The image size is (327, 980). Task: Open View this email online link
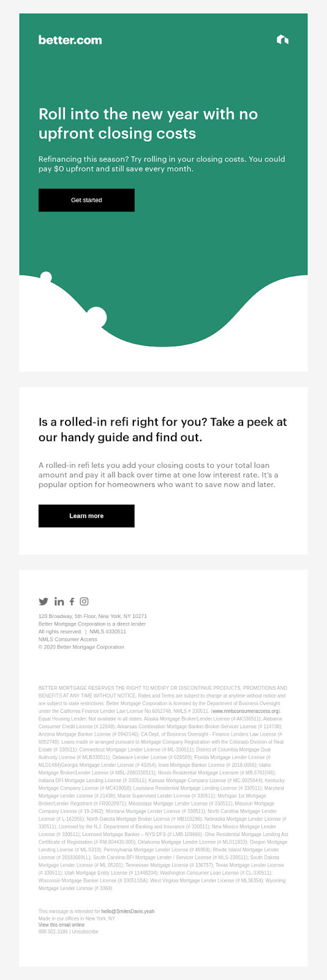point(62,925)
